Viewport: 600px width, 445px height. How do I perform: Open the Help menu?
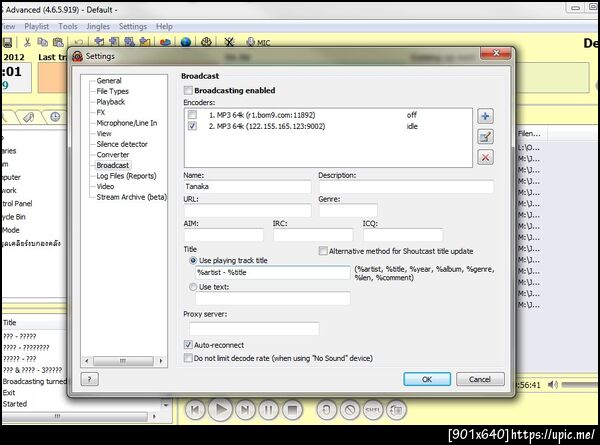[164, 26]
